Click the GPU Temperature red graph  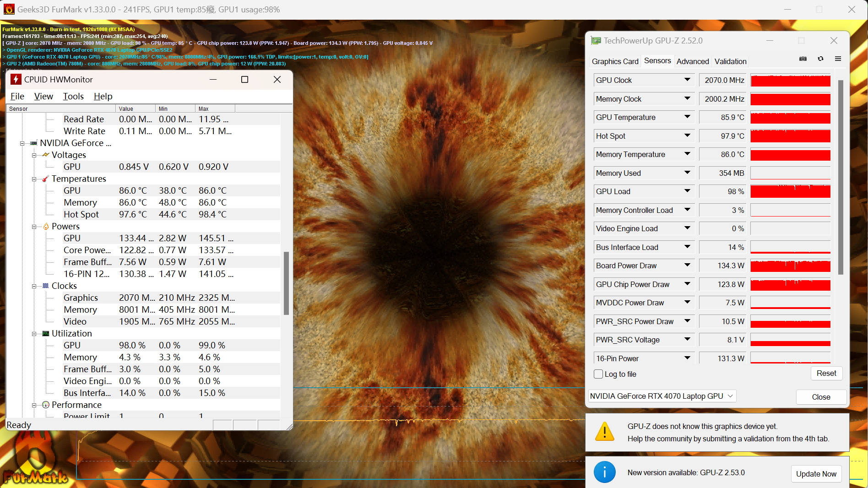(790, 117)
